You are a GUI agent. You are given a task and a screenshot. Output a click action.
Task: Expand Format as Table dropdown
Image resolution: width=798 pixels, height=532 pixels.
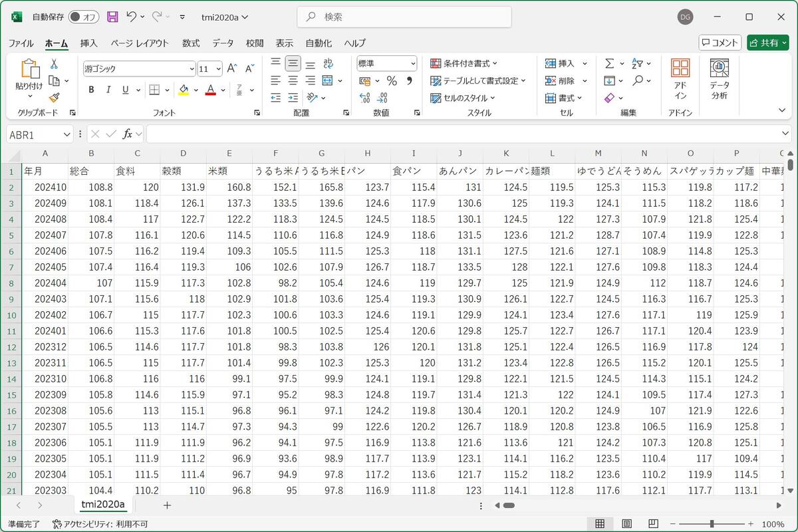(477, 80)
